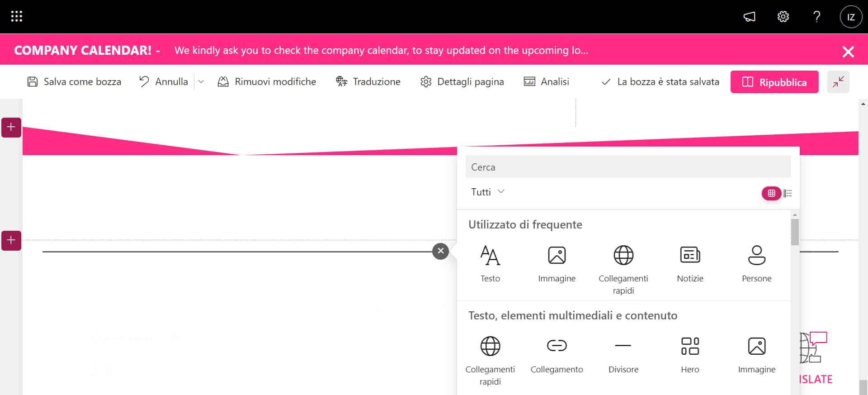Open the app launcher waffle icon
Image resolution: width=868 pixels, height=395 pixels.
coord(17,17)
